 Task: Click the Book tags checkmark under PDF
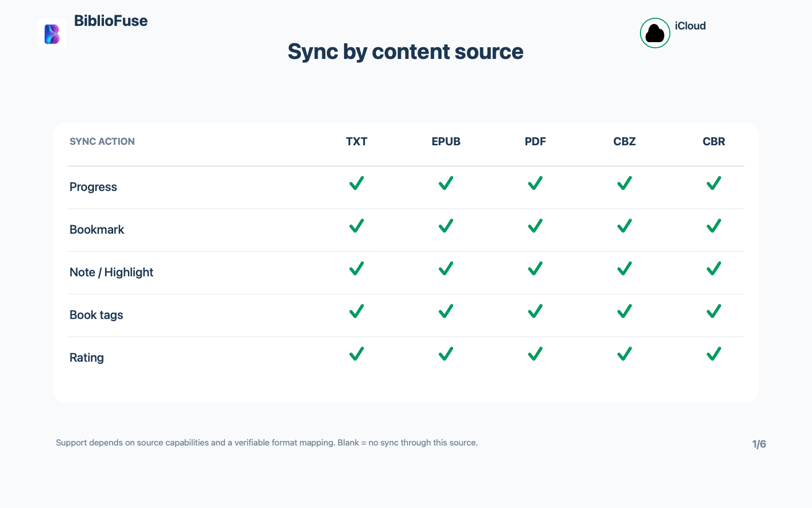coord(535,311)
